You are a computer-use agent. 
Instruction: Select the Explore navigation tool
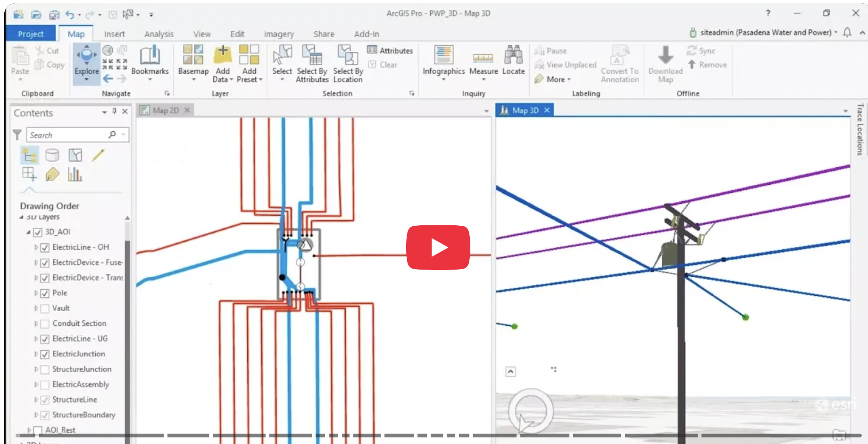point(87,57)
